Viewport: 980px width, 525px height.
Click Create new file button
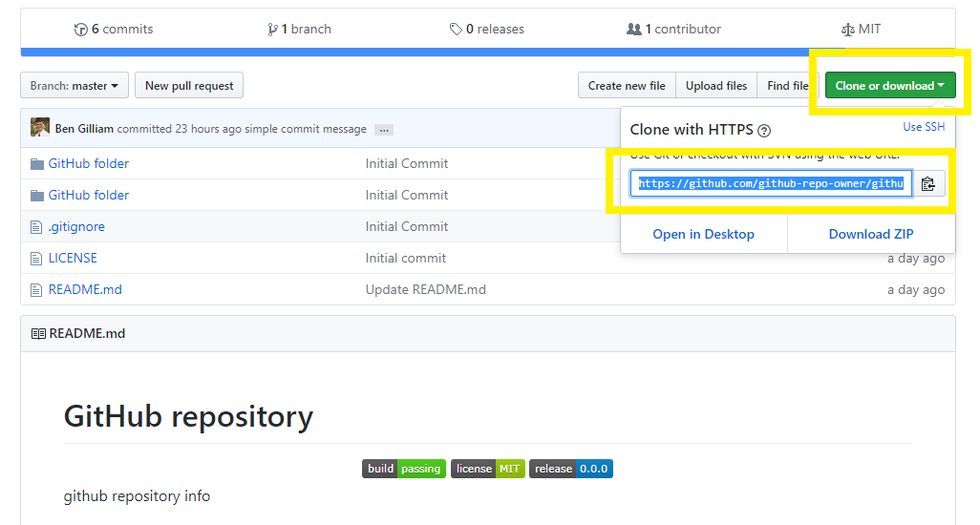pos(627,86)
